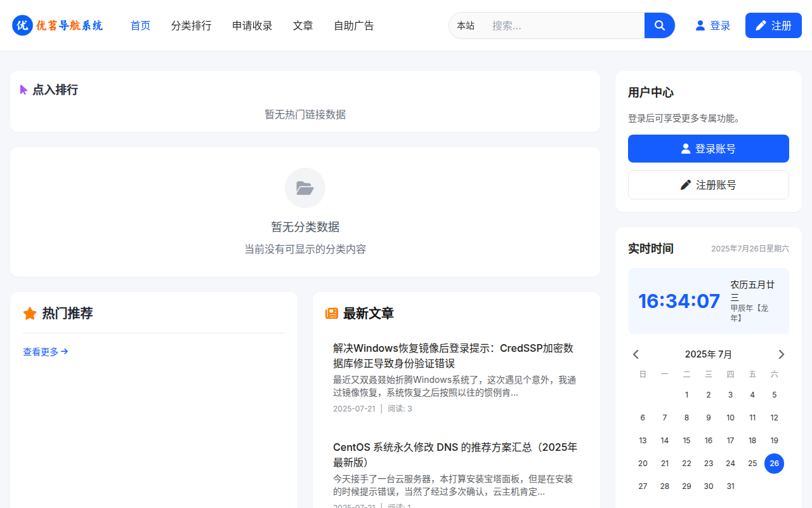This screenshot has height=508, width=812.
Task: Open the 本站 search scope dropdown
Action: coord(466,25)
